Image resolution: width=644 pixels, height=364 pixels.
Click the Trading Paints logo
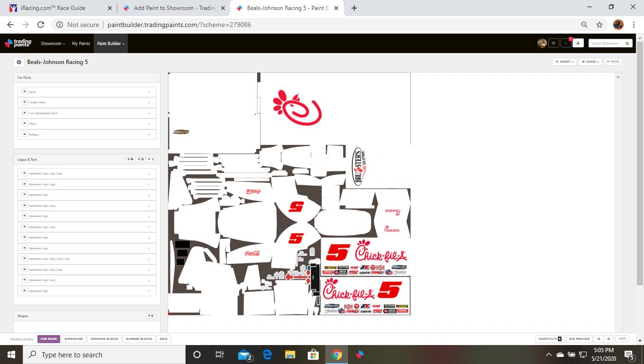point(18,43)
